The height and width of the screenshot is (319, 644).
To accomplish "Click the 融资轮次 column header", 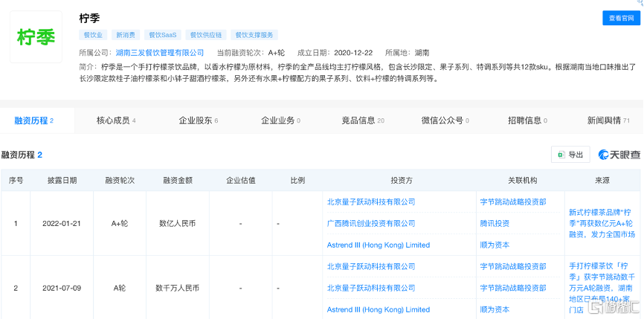I will 120,180.
